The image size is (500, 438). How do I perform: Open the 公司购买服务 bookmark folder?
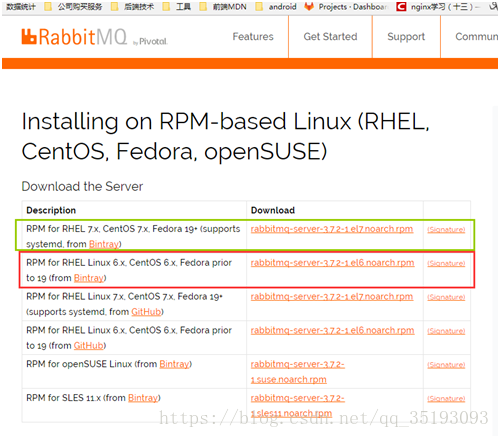(74, 7)
